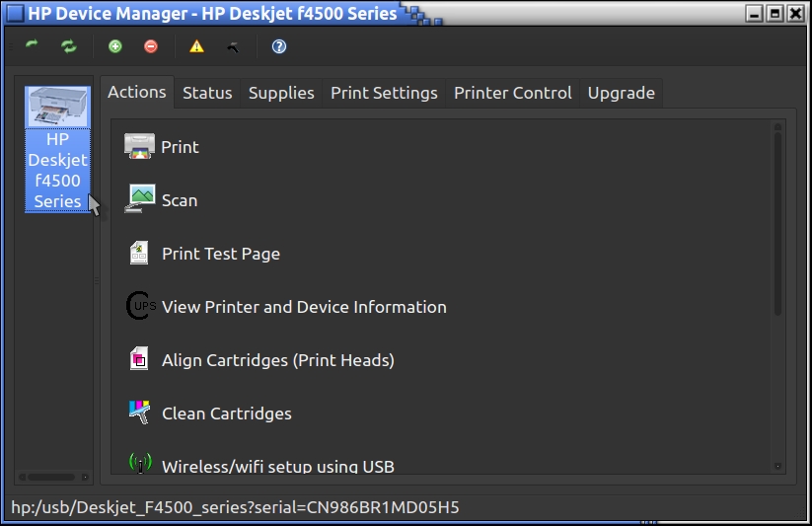Switch to the Print Settings tab

click(x=384, y=93)
